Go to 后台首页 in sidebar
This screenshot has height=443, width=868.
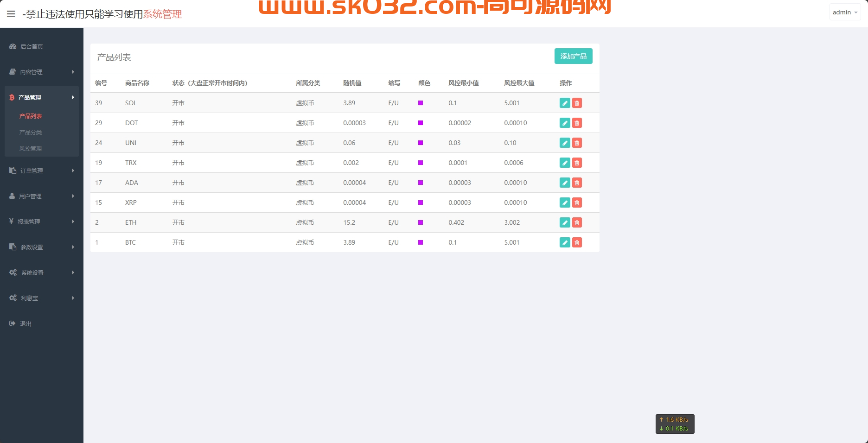coord(32,47)
